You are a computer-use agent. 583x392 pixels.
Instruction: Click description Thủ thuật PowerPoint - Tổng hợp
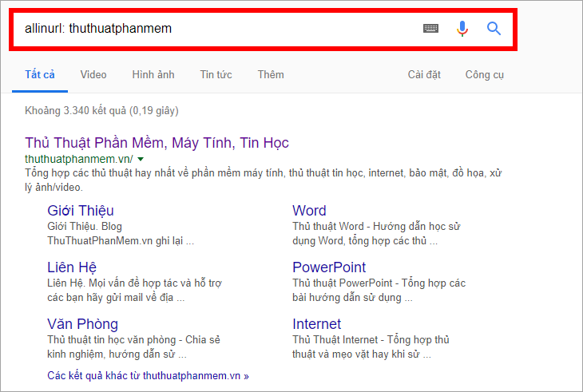tap(379, 290)
